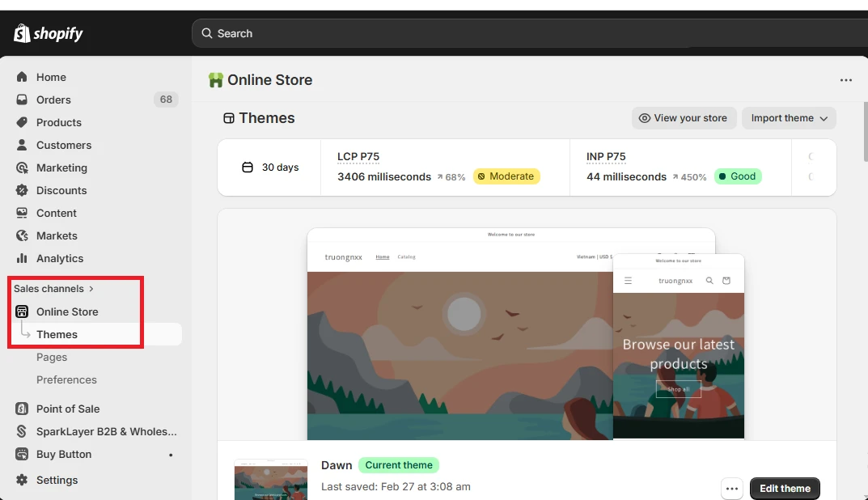Click the View your store button
Image resolution: width=868 pixels, height=500 pixels.
click(x=684, y=118)
